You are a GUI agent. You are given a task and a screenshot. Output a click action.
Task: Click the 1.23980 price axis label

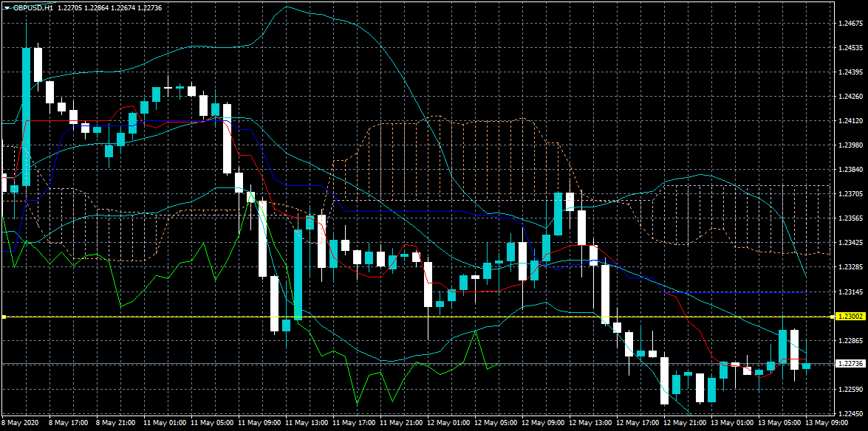pos(850,145)
